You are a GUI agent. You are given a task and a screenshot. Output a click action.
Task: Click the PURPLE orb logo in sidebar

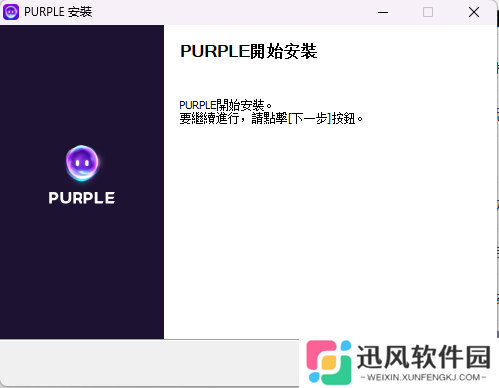(82, 163)
